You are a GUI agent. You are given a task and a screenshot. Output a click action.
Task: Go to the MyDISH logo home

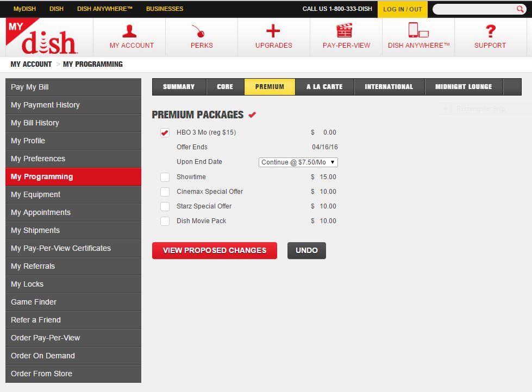[x=42, y=36]
